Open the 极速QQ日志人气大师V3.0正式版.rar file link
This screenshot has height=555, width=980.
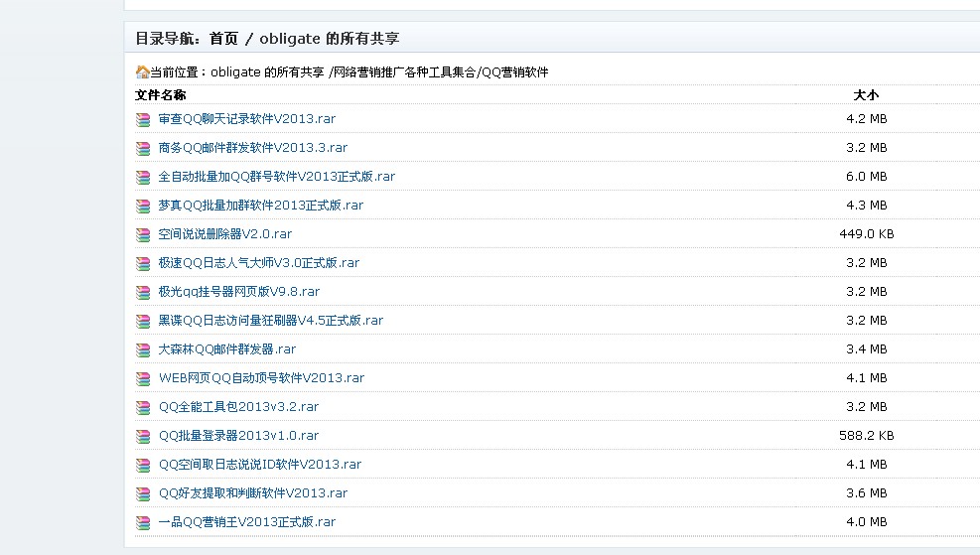(x=259, y=263)
